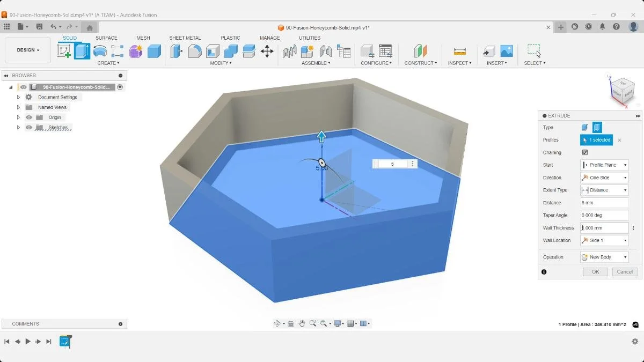
Task: Switch to the SURFACE tab
Action: (106, 38)
